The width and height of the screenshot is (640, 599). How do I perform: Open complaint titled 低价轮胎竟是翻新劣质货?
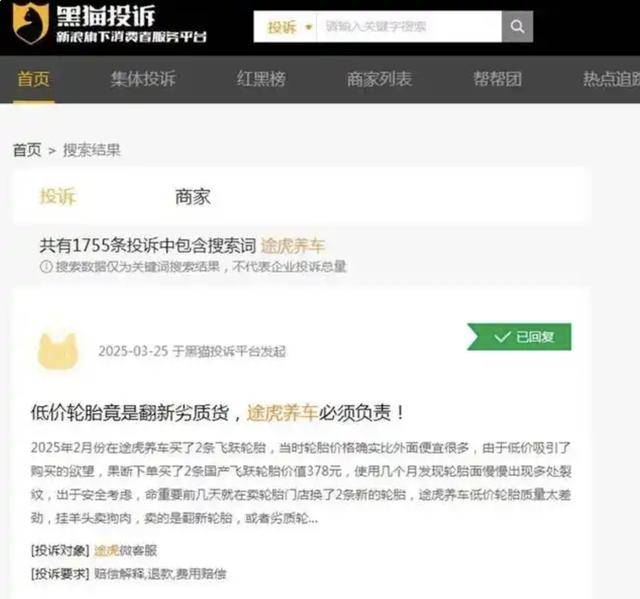(218, 413)
